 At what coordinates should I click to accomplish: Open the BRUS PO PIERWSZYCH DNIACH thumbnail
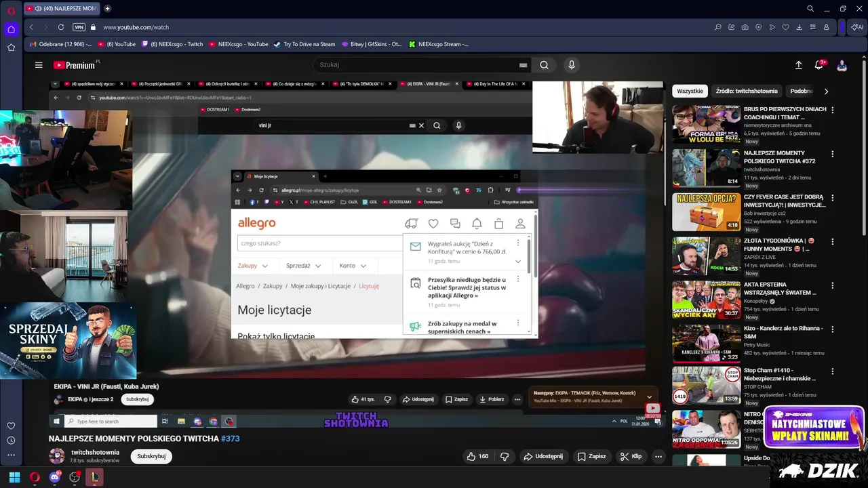[706, 123]
